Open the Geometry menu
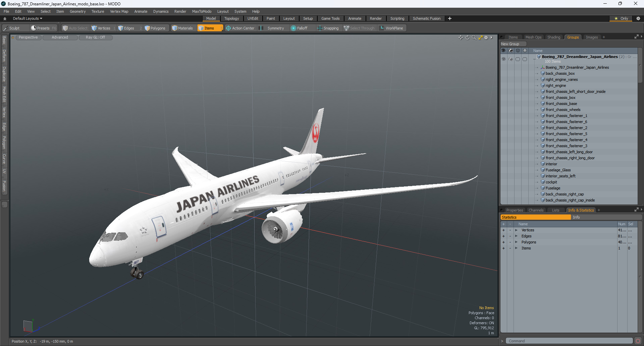 tap(77, 11)
